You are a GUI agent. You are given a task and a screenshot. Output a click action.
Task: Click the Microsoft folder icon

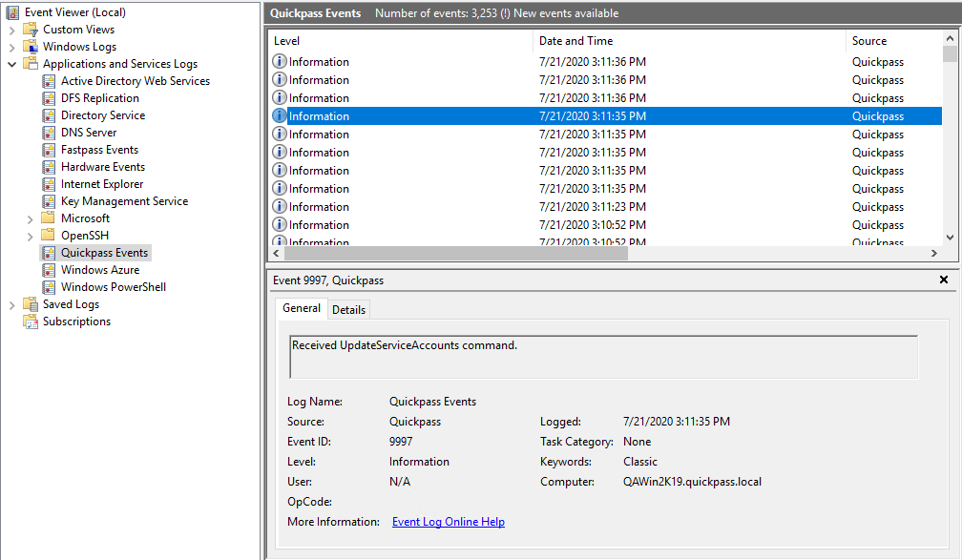pyautogui.click(x=48, y=218)
